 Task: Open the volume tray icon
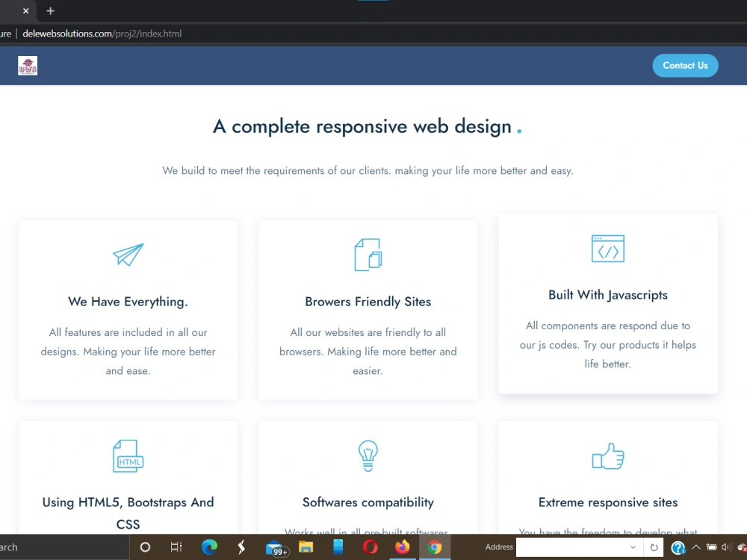tap(727, 547)
